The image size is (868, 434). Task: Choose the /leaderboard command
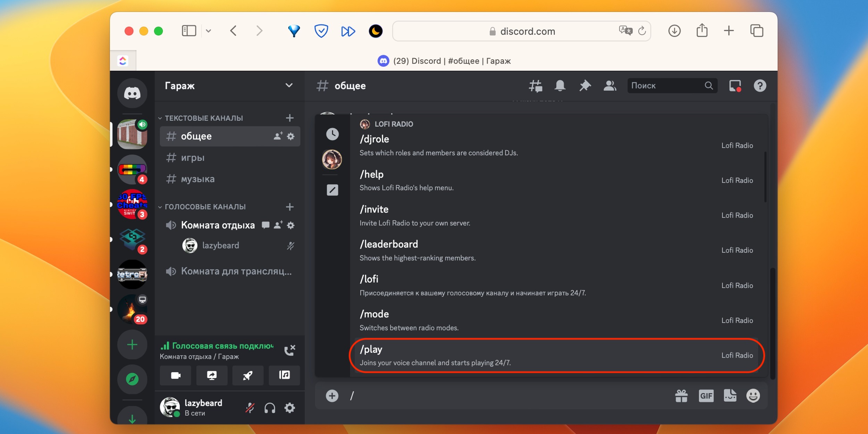click(x=557, y=251)
